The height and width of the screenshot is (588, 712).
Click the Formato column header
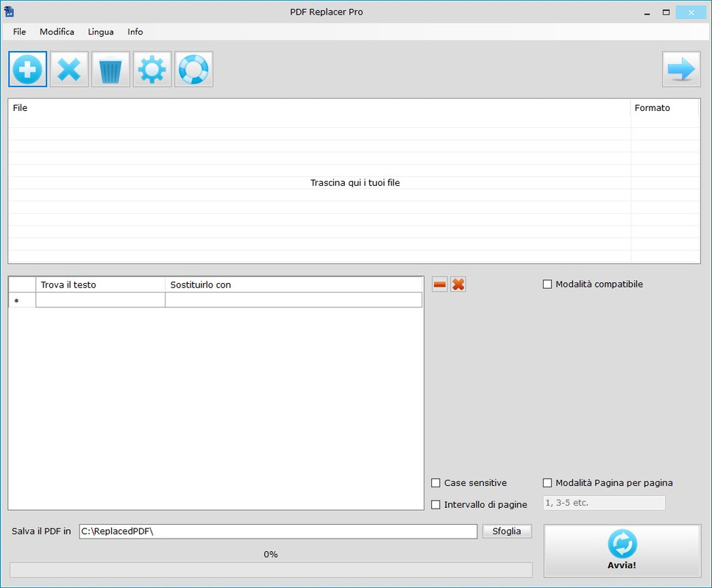pos(665,108)
